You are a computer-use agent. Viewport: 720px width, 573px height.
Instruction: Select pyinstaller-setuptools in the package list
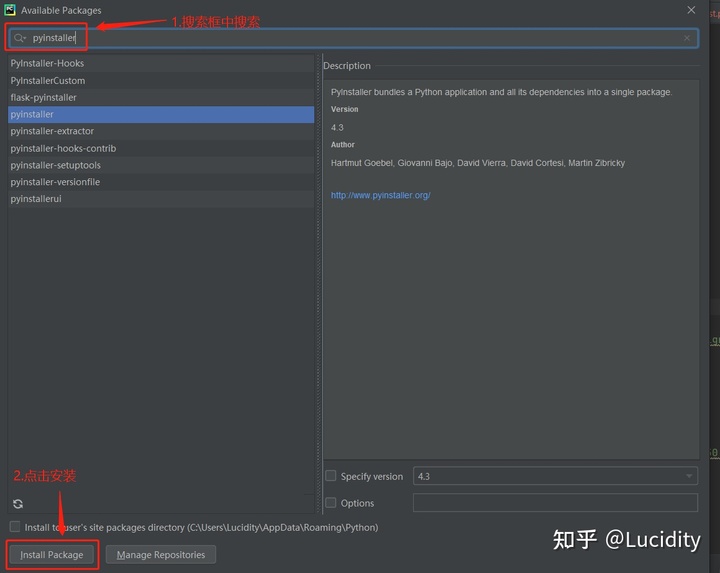pyautogui.click(x=161, y=165)
